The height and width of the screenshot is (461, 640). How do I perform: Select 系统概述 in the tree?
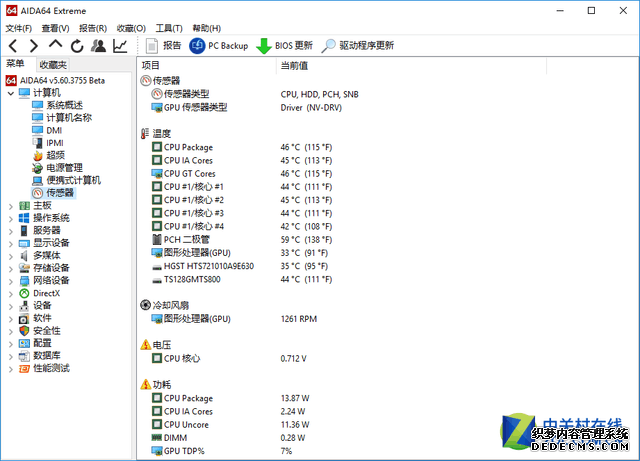[58, 105]
